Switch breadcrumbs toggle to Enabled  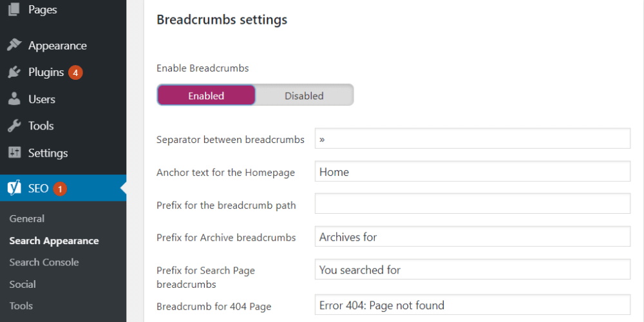206,95
